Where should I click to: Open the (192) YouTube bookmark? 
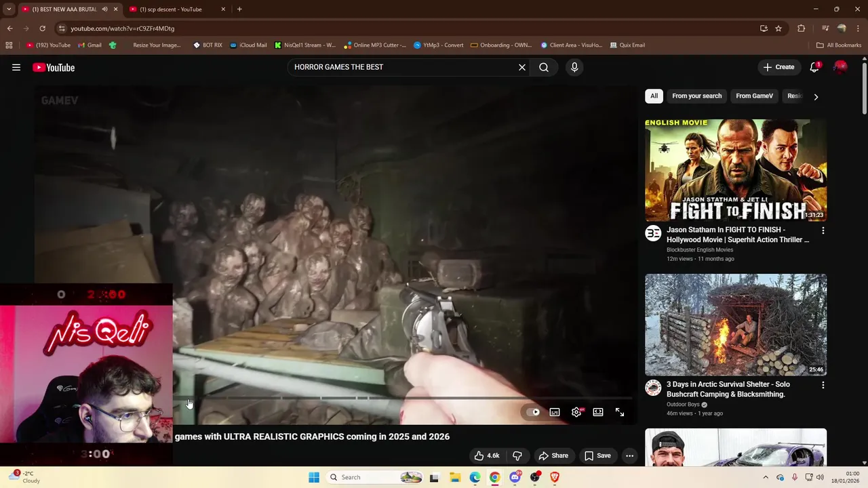[49, 45]
